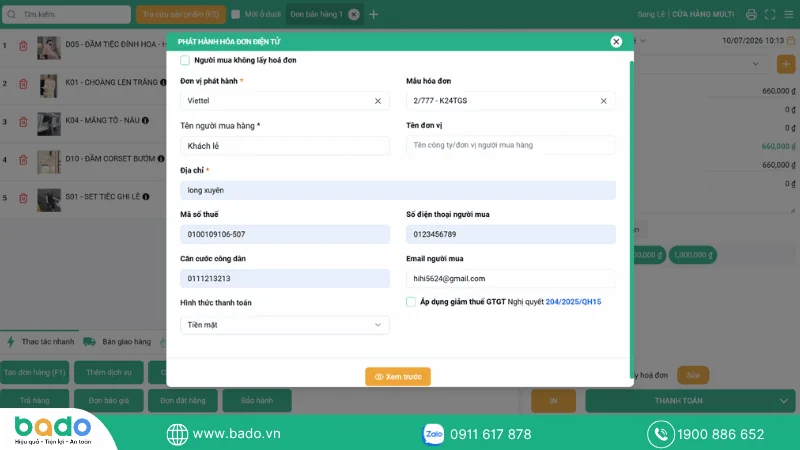Click the Tên người mua hàng field
The width and height of the screenshot is (800, 450).
285,146
